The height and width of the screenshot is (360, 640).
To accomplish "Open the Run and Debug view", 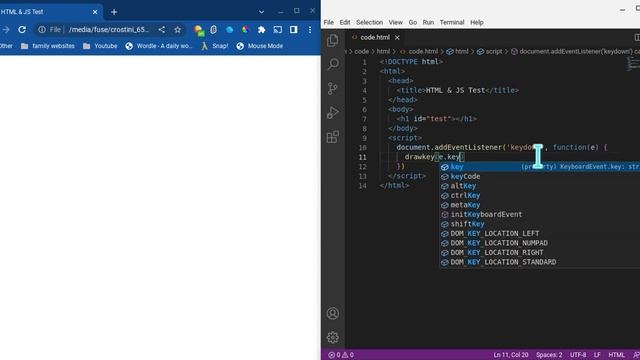I will (x=333, y=113).
